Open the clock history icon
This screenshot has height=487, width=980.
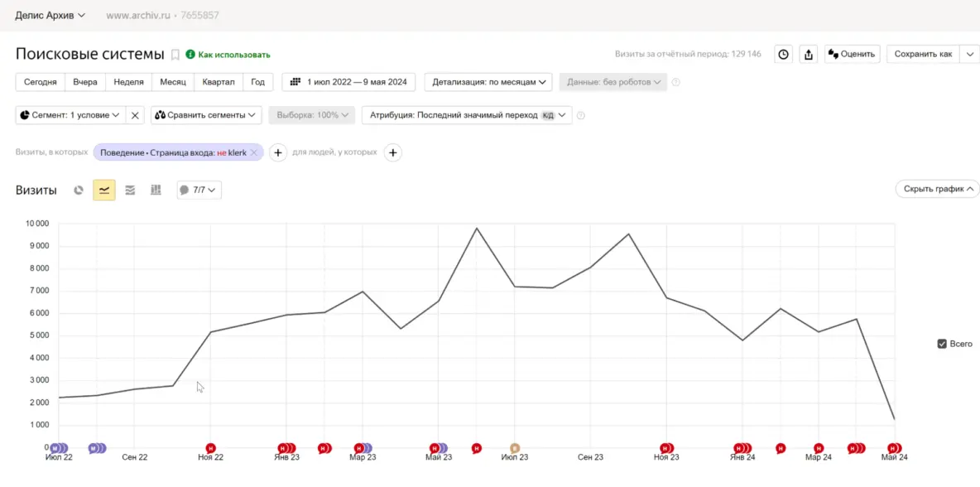[783, 55]
